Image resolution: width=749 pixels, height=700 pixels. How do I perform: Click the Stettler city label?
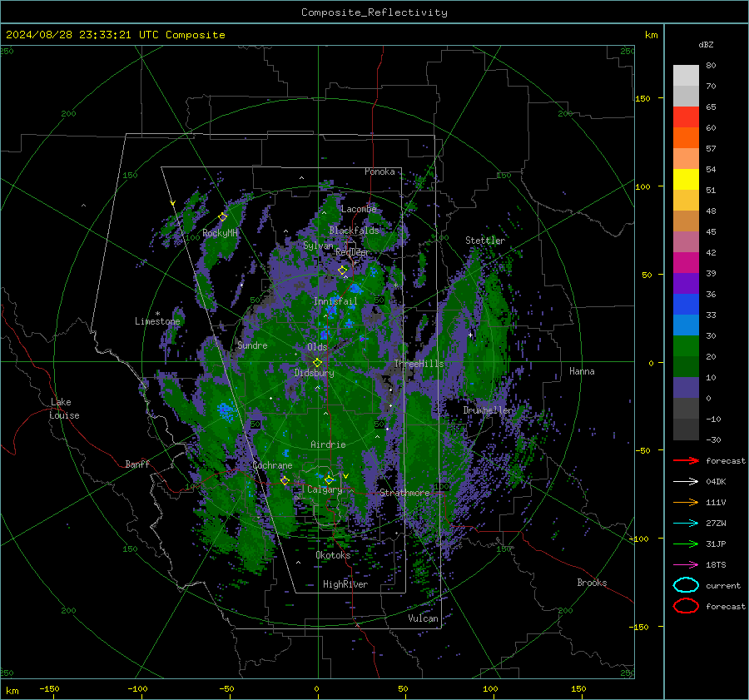click(x=485, y=241)
